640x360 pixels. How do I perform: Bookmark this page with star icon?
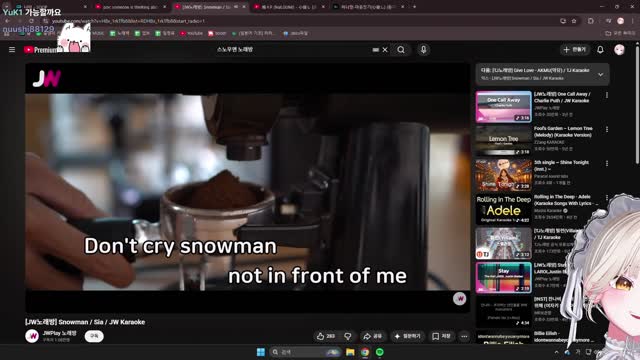tap(574, 21)
